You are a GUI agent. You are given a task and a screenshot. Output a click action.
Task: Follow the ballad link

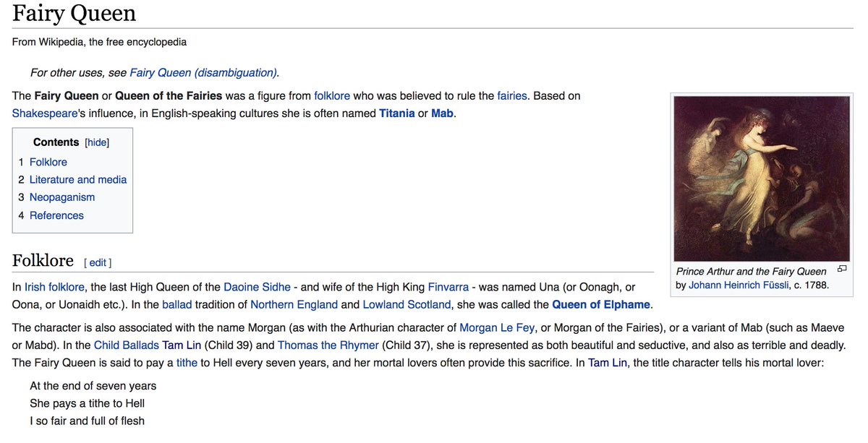pyautogui.click(x=177, y=304)
